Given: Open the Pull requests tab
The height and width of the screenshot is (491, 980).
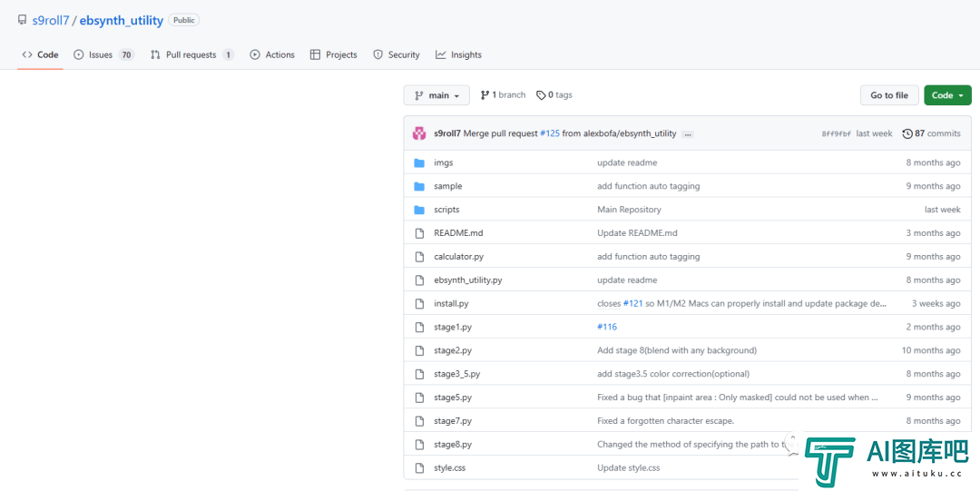Looking at the screenshot, I should 192,55.
